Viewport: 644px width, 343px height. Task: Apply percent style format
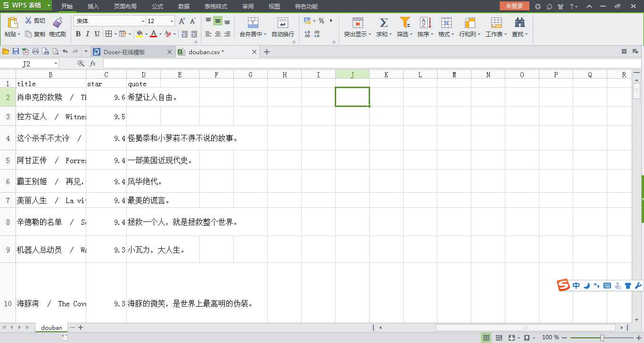coord(322,21)
